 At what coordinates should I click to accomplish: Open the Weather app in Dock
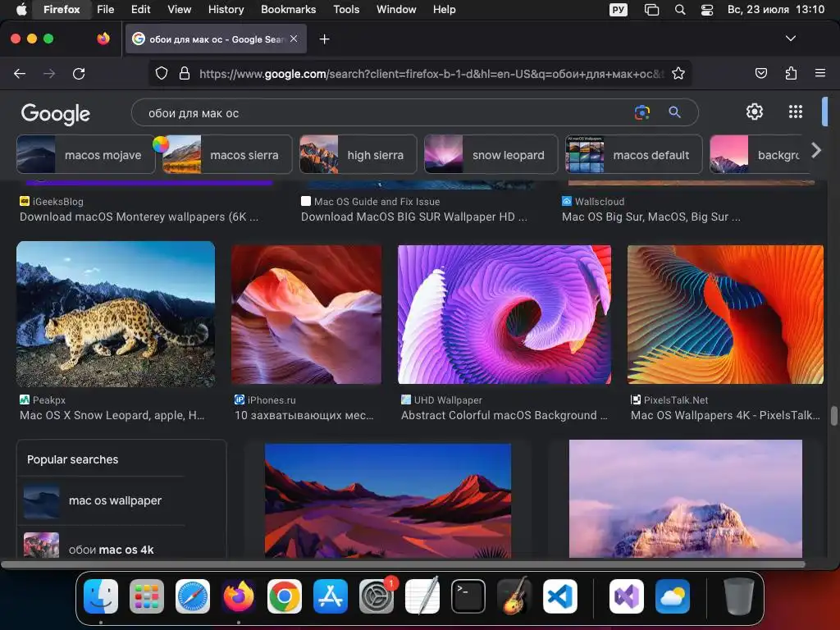(673, 596)
